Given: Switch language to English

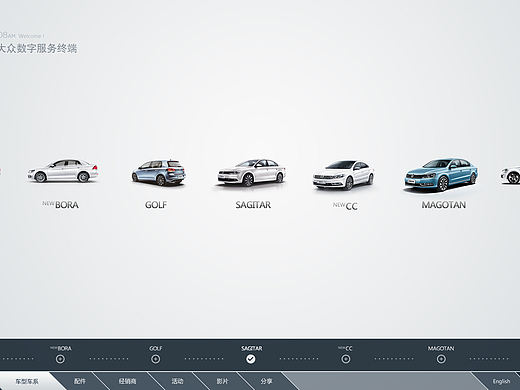Looking at the screenshot, I should pos(501,381).
